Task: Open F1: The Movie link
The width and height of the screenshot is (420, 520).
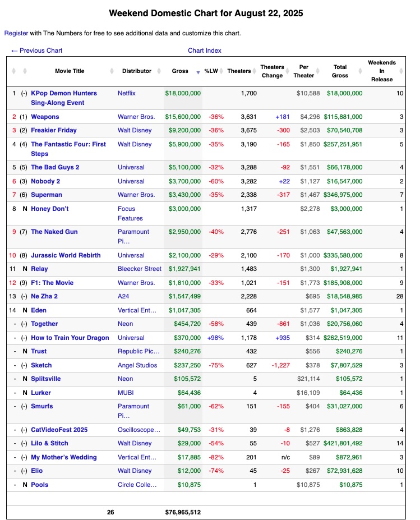Action: pyautogui.click(x=52, y=283)
